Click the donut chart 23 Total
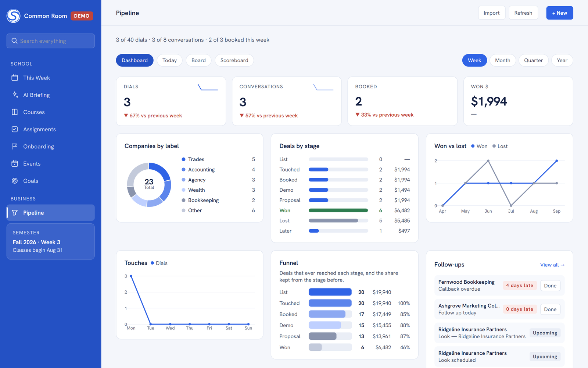588x368 pixels. point(149,184)
